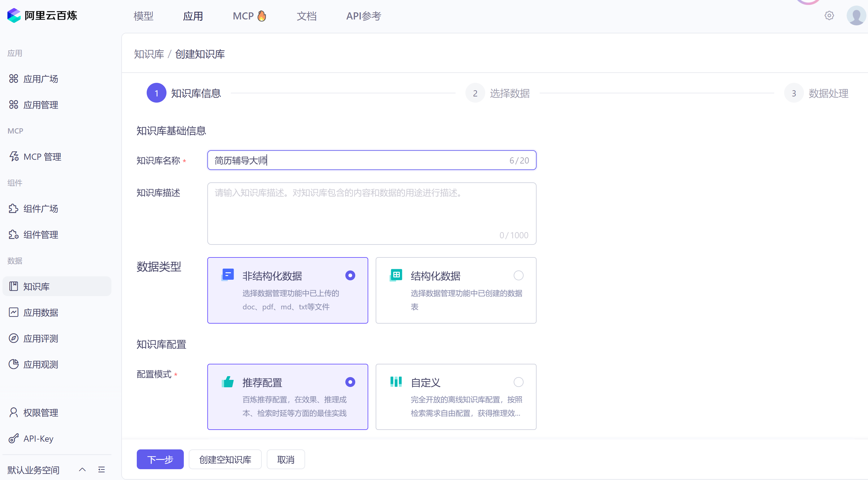Switch to the 模型 top navigation tab
Viewport: 868px width, 480px height.
(x=143, y=16)
